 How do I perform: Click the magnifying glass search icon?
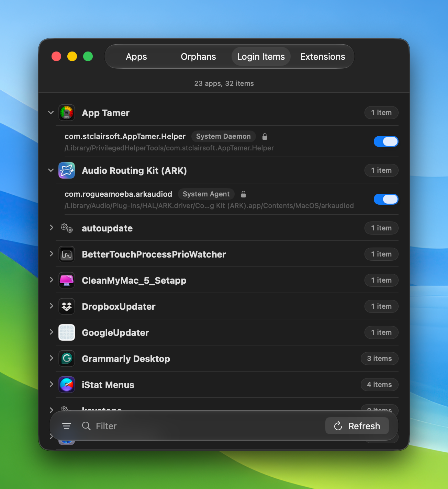(x=86, y=426)
